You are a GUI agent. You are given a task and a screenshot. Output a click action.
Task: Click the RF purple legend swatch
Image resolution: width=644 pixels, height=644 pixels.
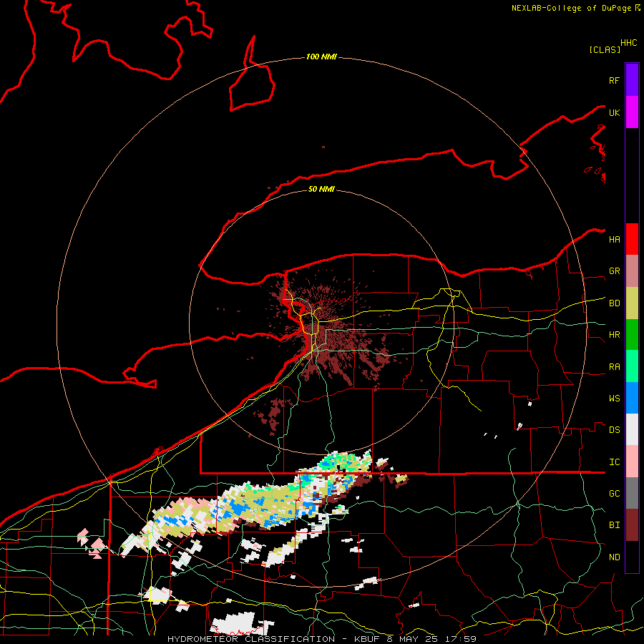(x=632, y=80)
